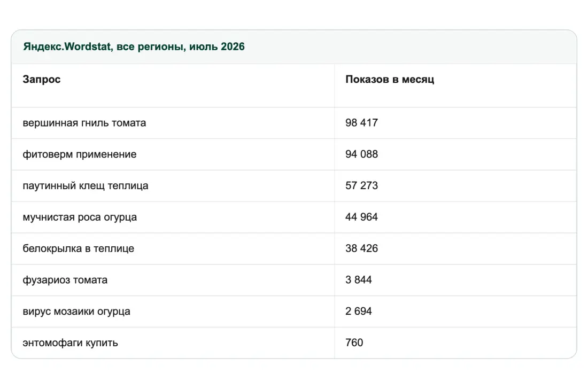
Task: Click the value 2 694
Action: pyautogui.click(x=359, y=312)
